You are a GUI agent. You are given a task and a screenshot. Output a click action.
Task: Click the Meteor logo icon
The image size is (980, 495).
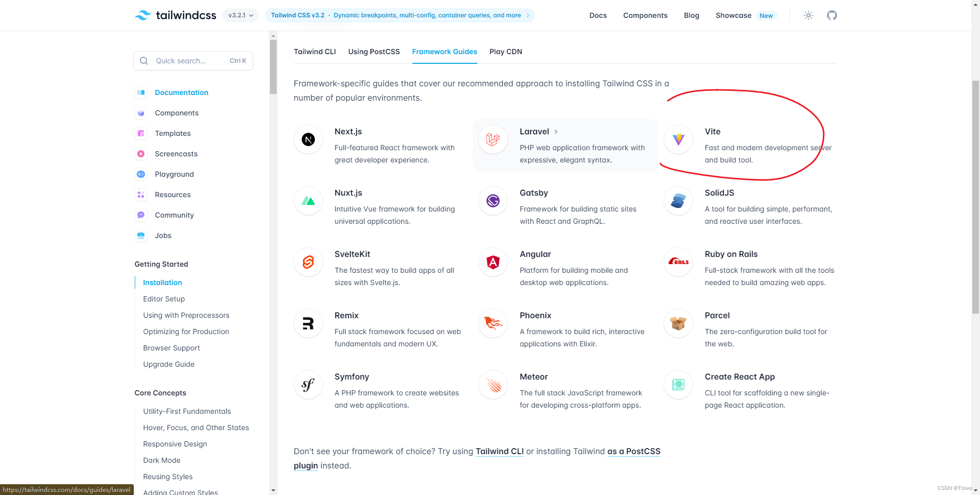(x=493, y=385)
